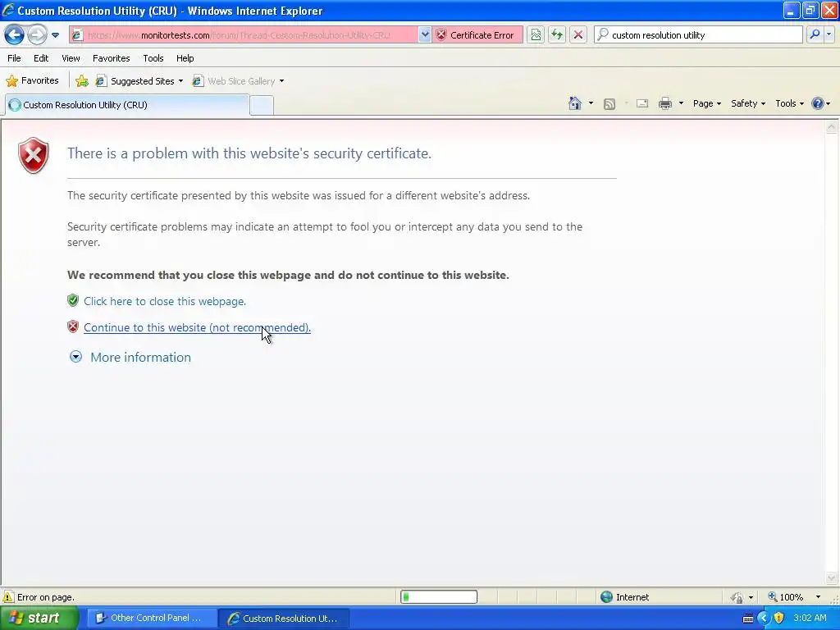The height and width of the screenshot is (630, 840).
Task: Open Web Slice Gallery dropdown
Action: [x=239, y=81]
